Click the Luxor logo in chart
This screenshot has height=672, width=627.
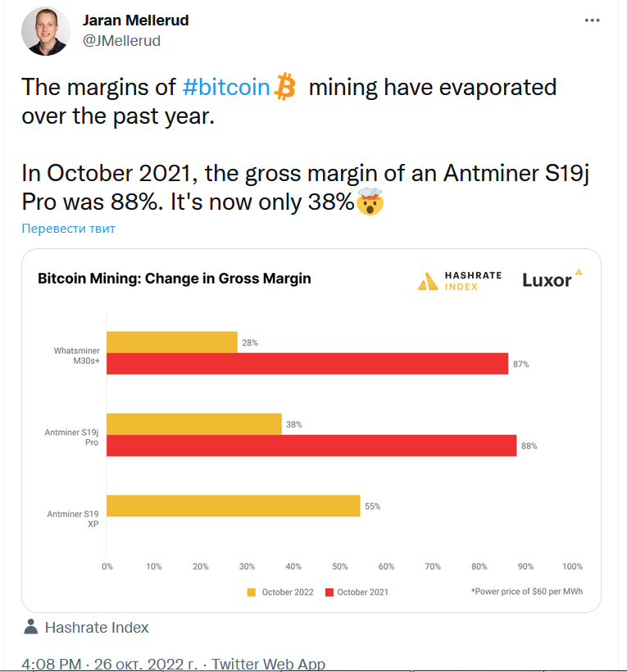pos(552,279)
